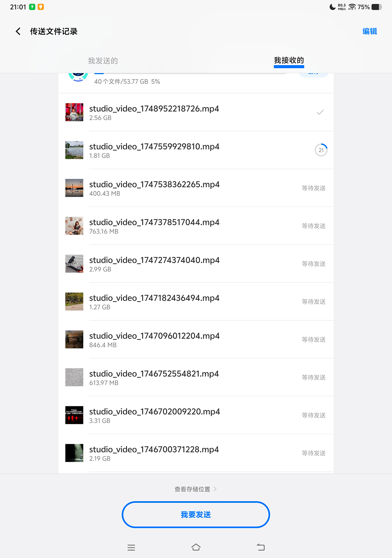Select the 我接收的 tab
Image resolution: width=392 pixels, height=558 pixels.
point(289,60)
